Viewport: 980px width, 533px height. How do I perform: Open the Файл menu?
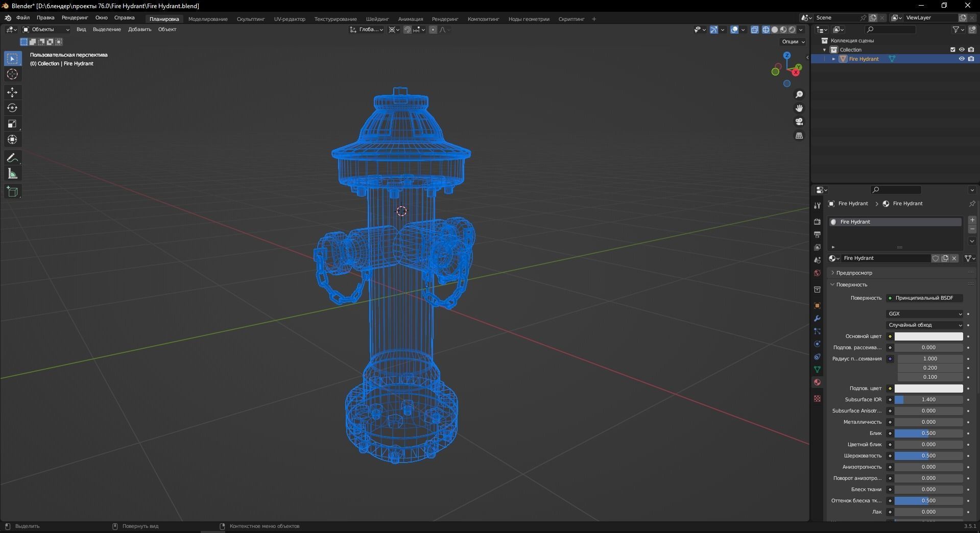[x=23, y=18]
